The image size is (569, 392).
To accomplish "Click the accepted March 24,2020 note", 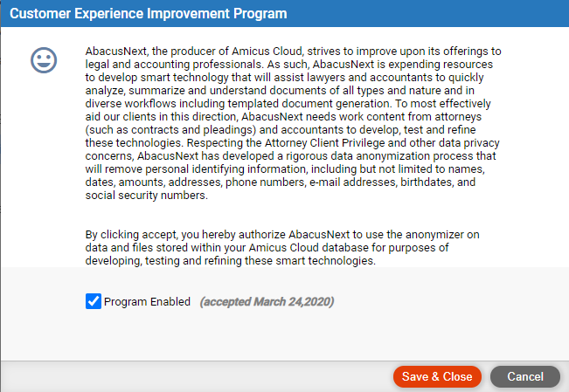I will pyautogui.click(x=267, y=302).
